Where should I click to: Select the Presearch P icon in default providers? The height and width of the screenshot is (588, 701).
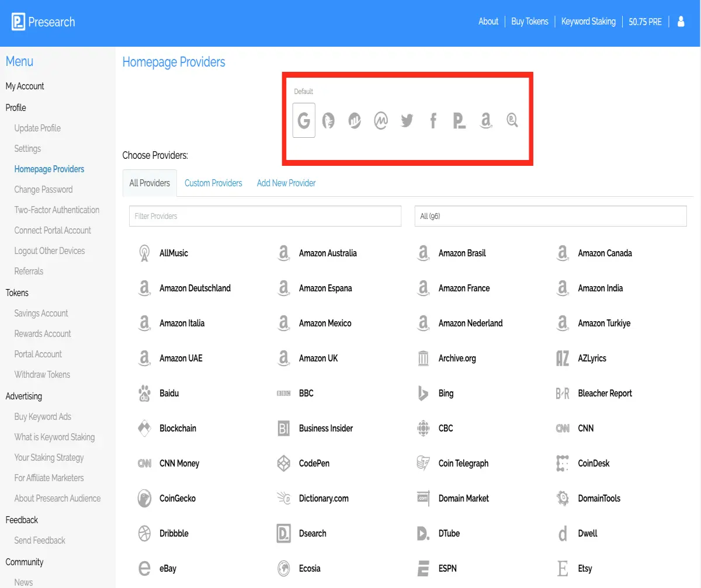click(x=459, y=121)
